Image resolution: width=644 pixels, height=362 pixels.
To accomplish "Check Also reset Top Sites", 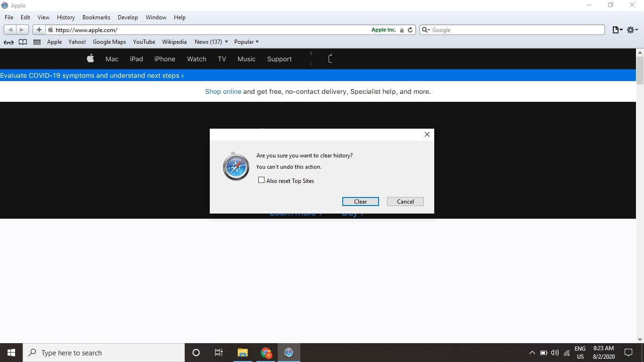I will coord(261,180).
